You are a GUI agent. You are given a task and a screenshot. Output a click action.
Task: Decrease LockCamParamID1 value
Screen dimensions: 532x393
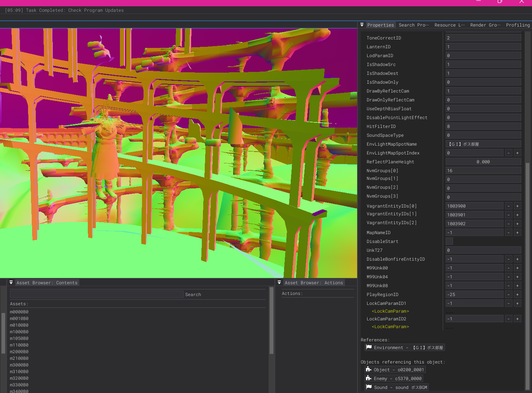(509, 303)
